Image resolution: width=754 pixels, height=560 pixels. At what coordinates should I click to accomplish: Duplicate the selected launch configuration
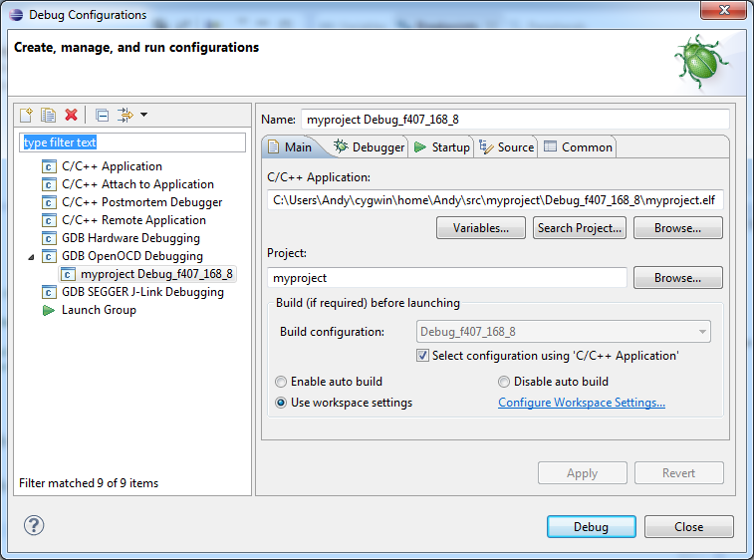point(48,115)
